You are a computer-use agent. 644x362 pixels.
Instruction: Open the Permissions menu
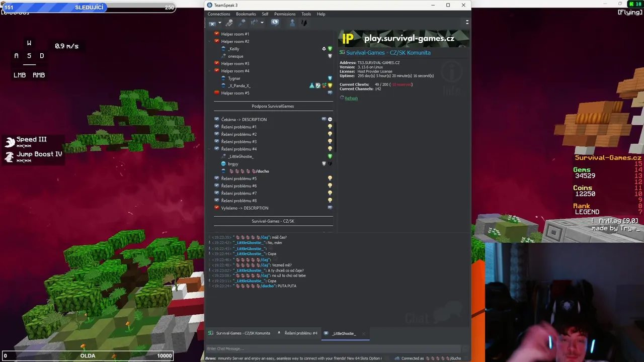285,14
